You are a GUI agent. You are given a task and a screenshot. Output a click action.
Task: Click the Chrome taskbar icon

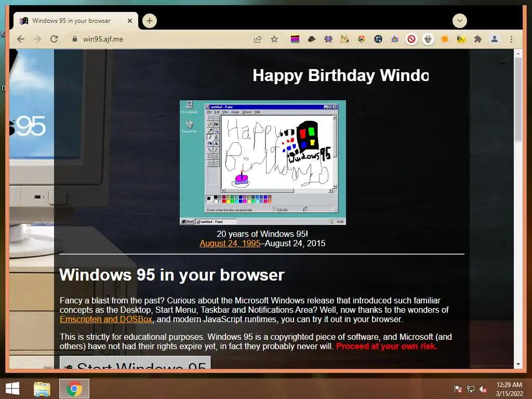tap(74, 389)
